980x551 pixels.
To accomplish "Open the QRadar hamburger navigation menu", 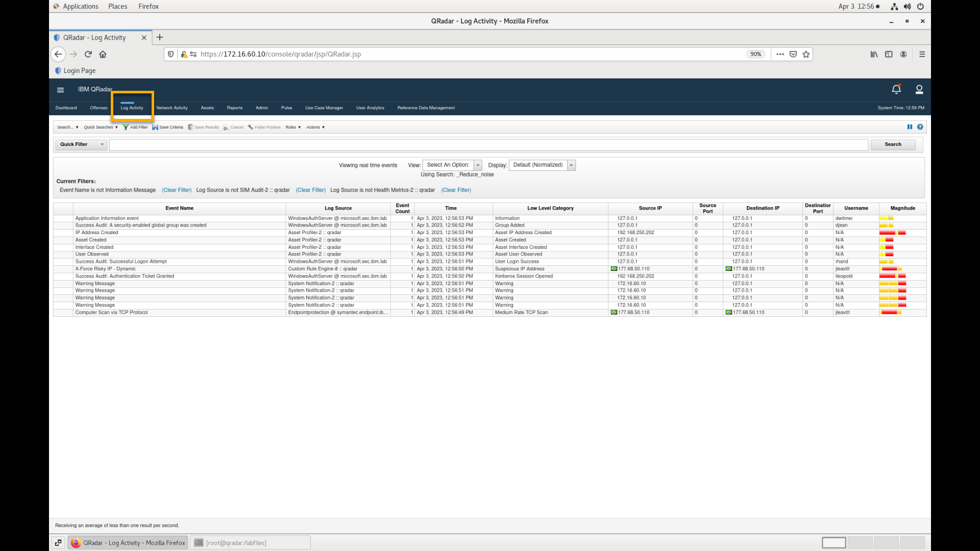I will pos(60,90).
